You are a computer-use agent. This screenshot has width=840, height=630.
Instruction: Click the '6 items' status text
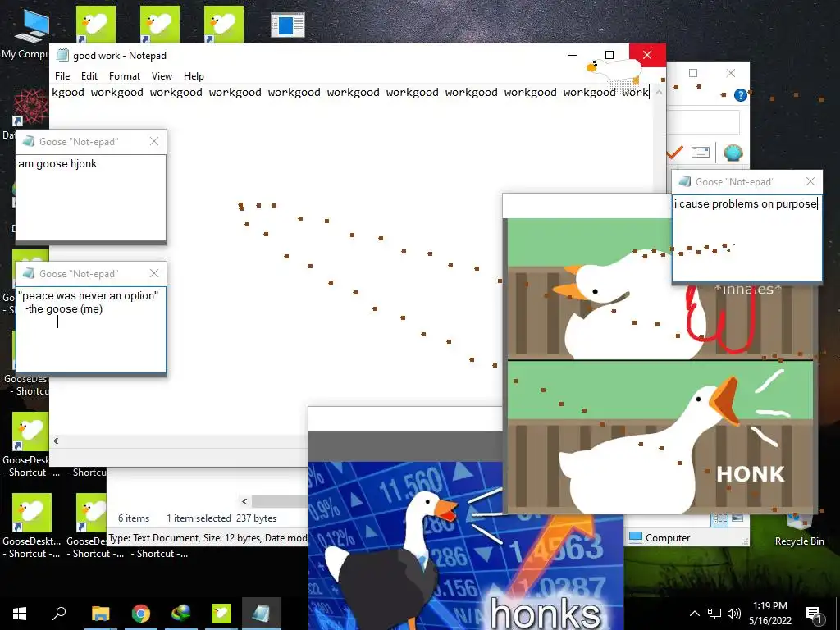(134, 518)
